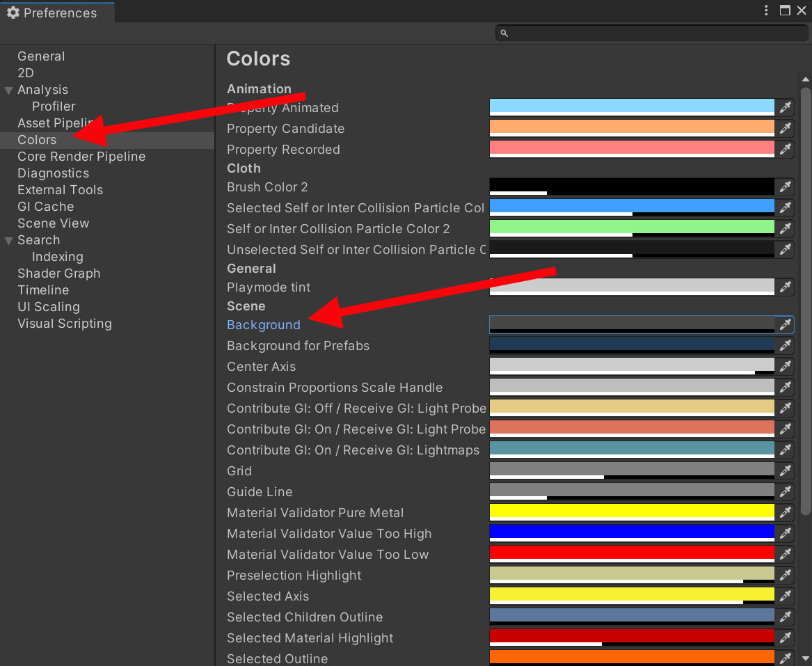
Task: Use the eyedropper for Material Validator Value Too Low
Action: tap(785, 554)
